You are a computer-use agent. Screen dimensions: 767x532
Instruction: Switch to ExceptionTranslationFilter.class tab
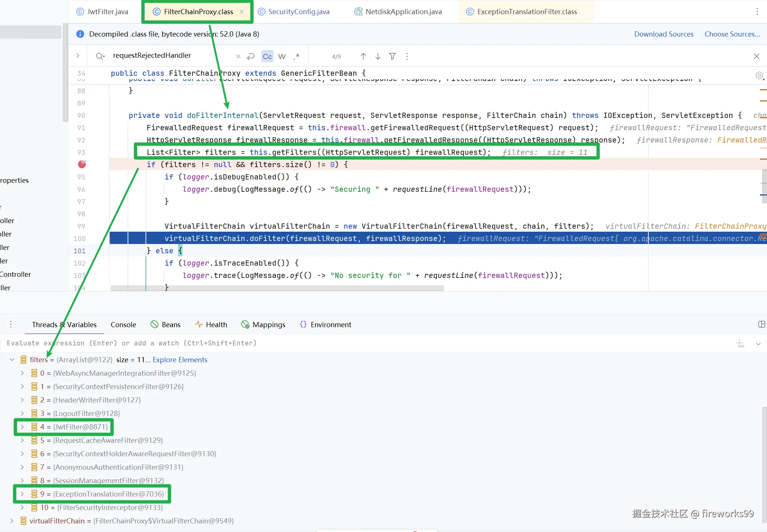522,12
